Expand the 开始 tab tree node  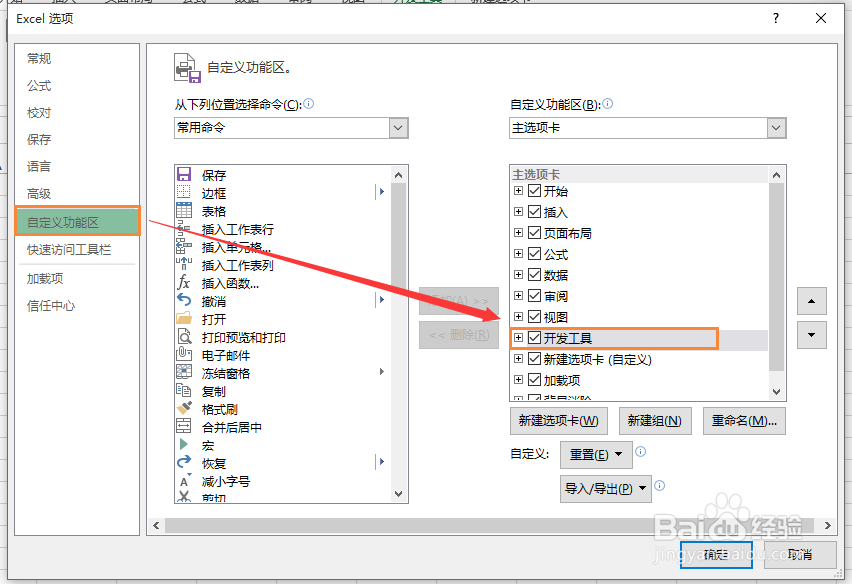518,191
